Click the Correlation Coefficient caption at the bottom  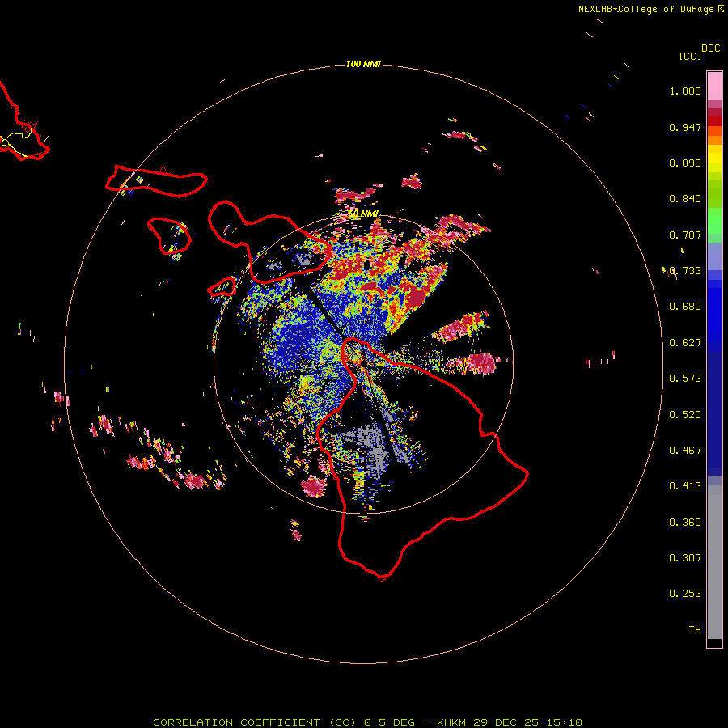point(368,722)
